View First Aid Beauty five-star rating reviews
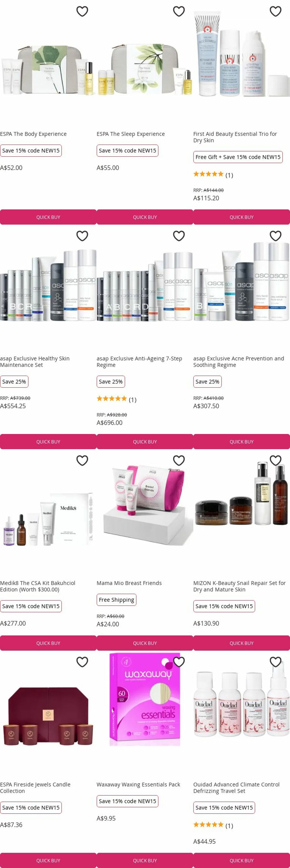This screenshot has height=868, width=290. coord(213,174)
